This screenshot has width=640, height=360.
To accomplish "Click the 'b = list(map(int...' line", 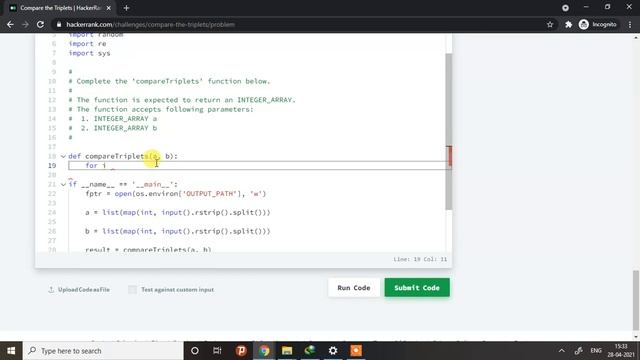I will (178, 231).
